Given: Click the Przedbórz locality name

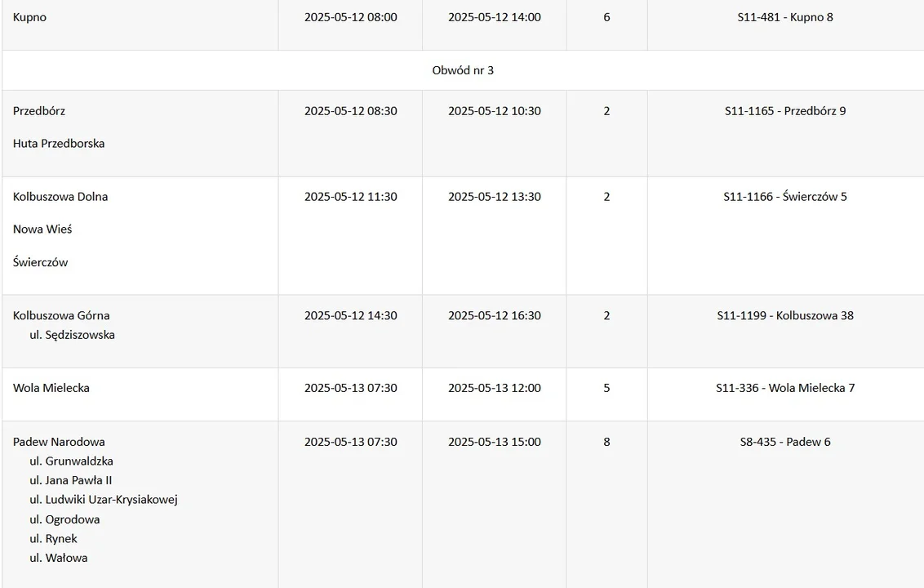Looking at the screenshot, I should point(39,111).
